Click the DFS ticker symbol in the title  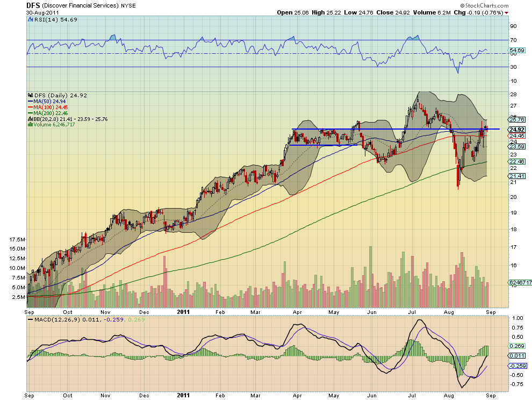click(x=33, y=5)
